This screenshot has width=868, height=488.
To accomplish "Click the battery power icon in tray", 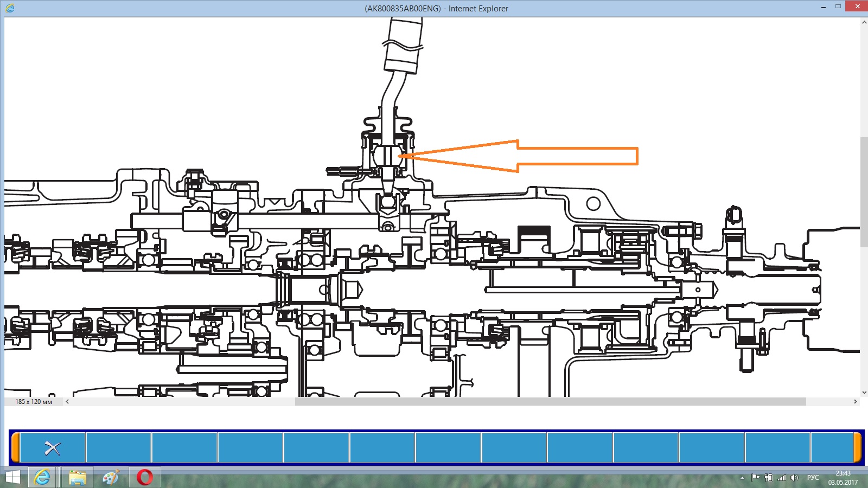I will tap(769, 478).
